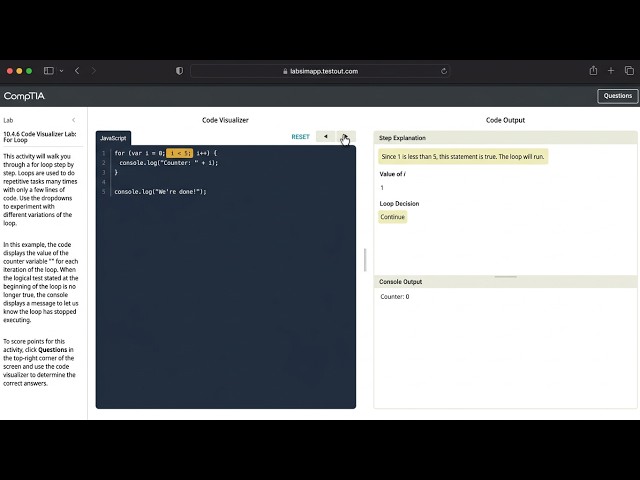Viewport: 640px width, 480px height.
Task: Click the '10.4.6 Code Visualizer Lab' title
Action: click(x=40, y=137)
